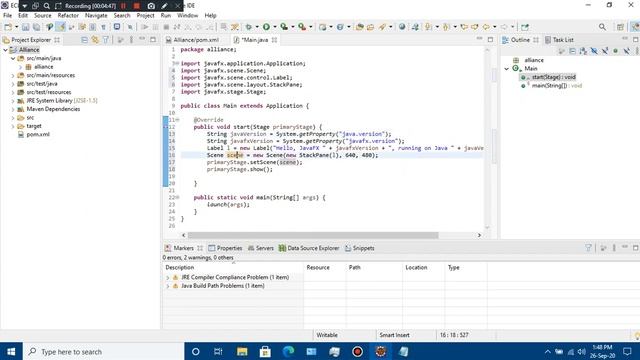The width and height of the screenshot is (640, 360).
Task: Pause the recording with the pause icon
Action: [x=123, y=6]
